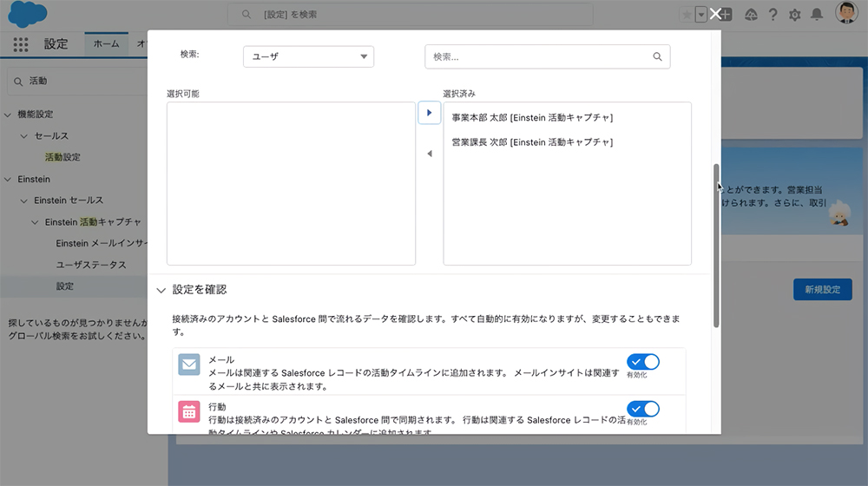Collapse the 機能設定 tree node
This screenshot has height=486, width=868.
(x=8, y=115)
